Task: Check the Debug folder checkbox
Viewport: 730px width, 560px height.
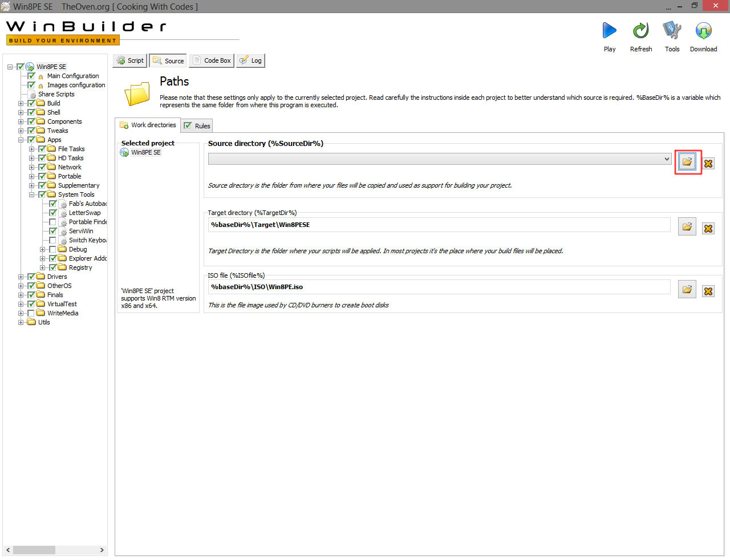Action: point(53,249)
